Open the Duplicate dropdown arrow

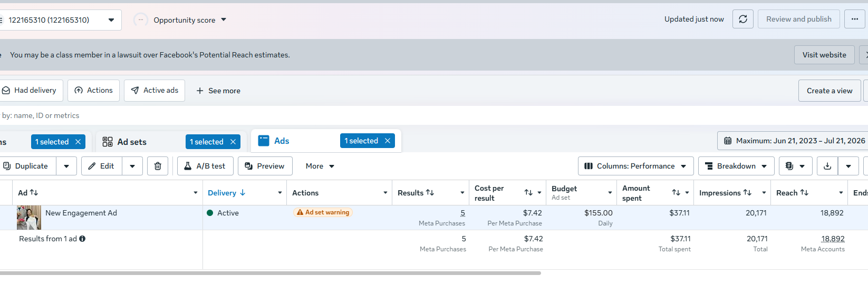coord(66,166)
